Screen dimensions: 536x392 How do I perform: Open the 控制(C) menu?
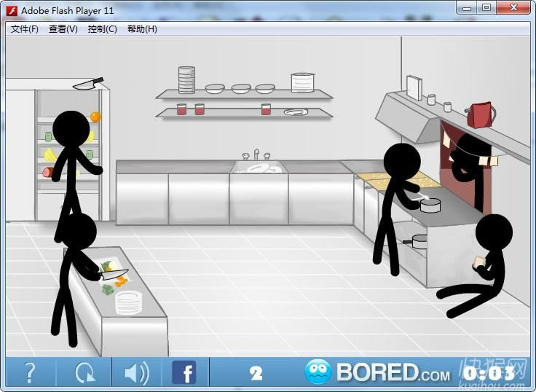[102, 29]
